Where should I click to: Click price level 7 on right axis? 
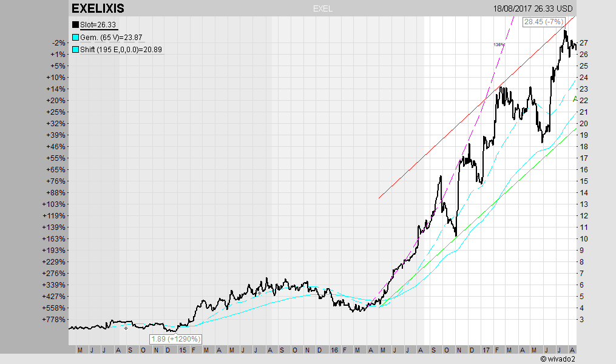(582, 273)
